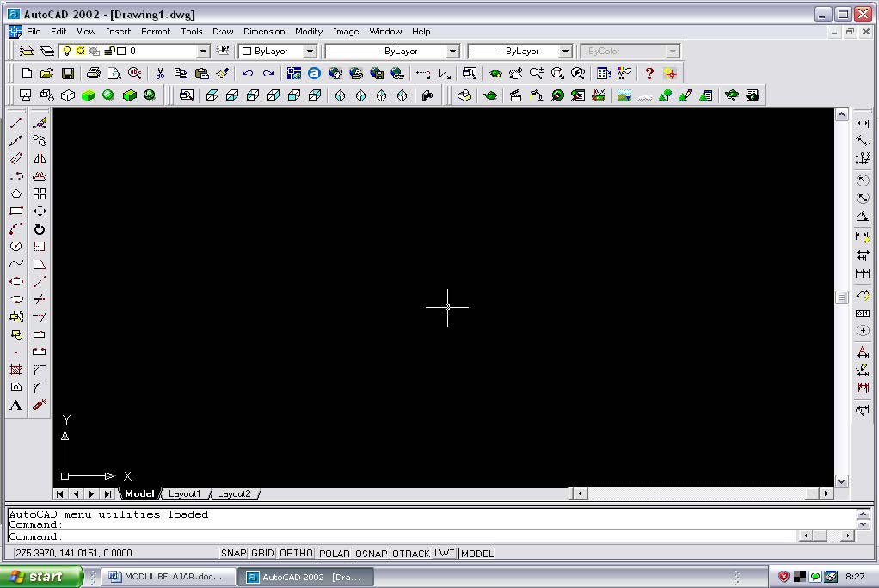Open the File menu

click(34, 32)
